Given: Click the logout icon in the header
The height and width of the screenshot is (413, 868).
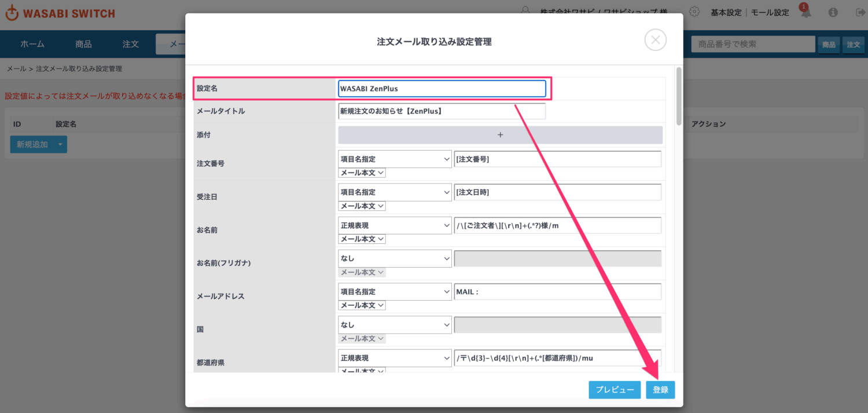Looking at the screenshot, I should pos(860,12).
